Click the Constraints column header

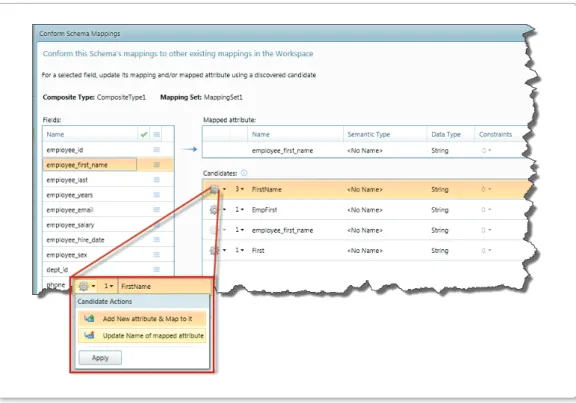pos(495,134)
